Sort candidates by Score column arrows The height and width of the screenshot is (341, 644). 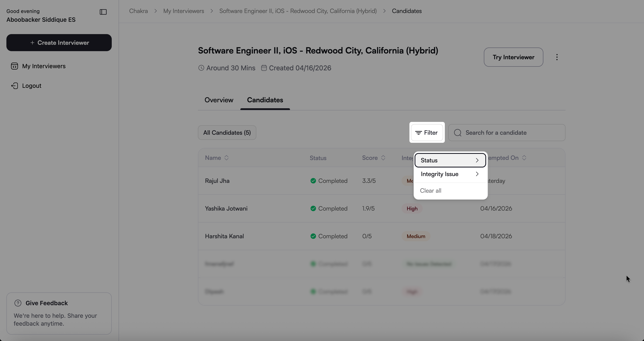pos(383,158)
